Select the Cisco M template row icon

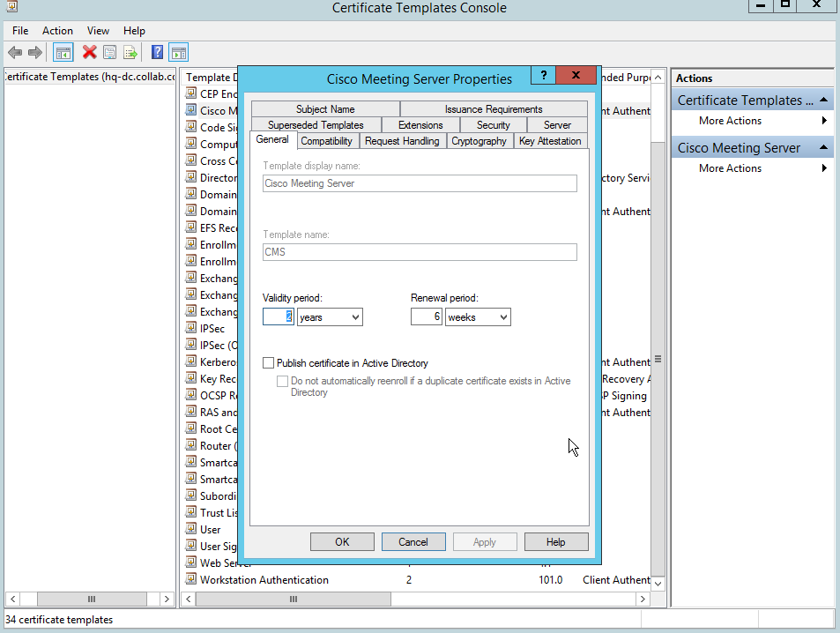(x=190, y=110)
